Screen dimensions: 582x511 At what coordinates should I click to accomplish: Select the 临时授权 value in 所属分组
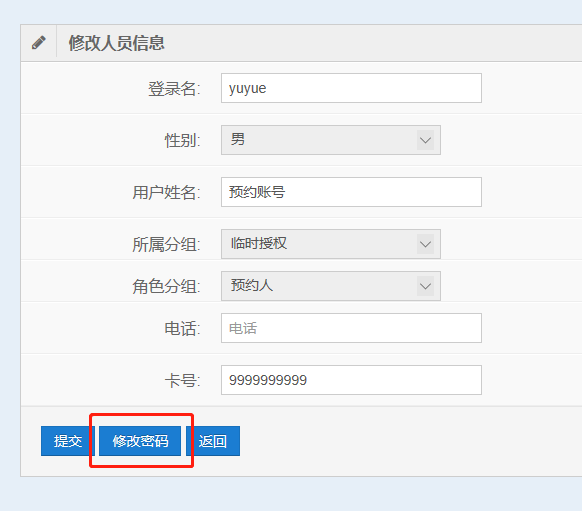[259, 243]
